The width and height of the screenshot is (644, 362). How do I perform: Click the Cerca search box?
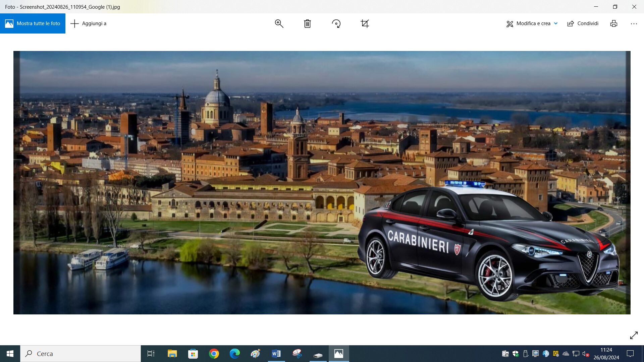80,354
